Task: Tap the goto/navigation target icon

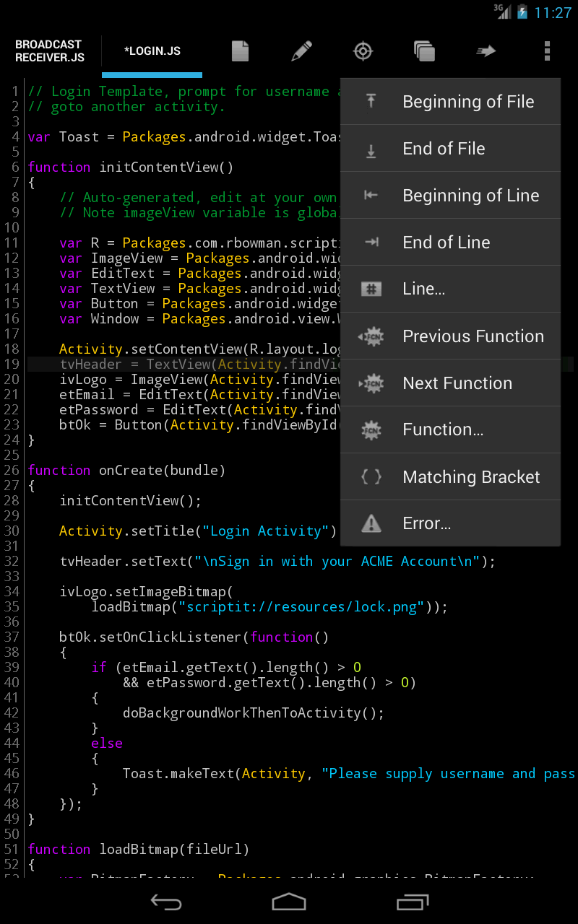Action: (363, 51)
